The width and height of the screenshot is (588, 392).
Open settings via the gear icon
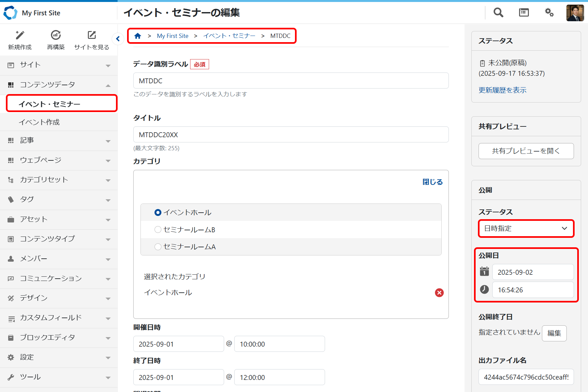[x=549, y=12]
